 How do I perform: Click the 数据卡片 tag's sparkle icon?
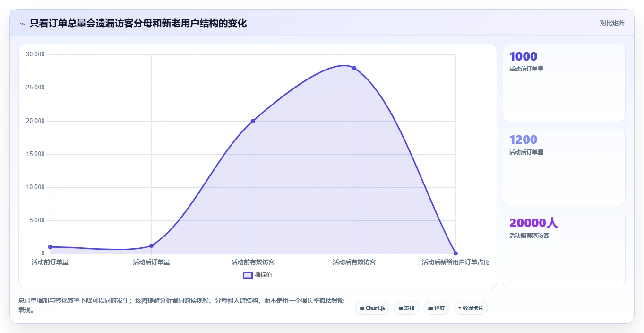click(460, 308)
